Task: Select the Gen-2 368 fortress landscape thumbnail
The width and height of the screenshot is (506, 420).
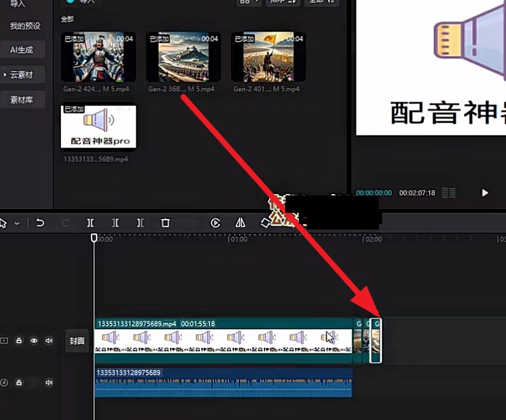Action: 184,57
